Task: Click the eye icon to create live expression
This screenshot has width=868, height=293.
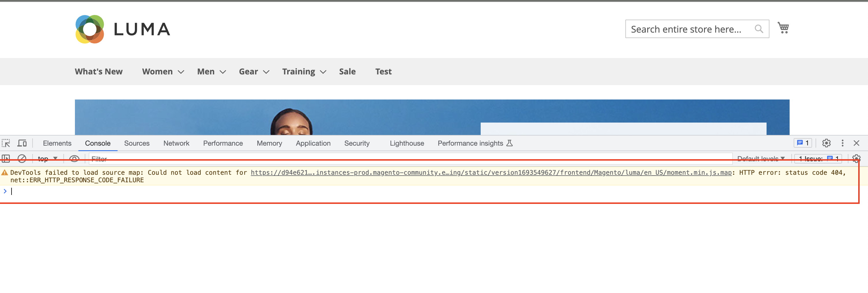Action: [74, 159]
